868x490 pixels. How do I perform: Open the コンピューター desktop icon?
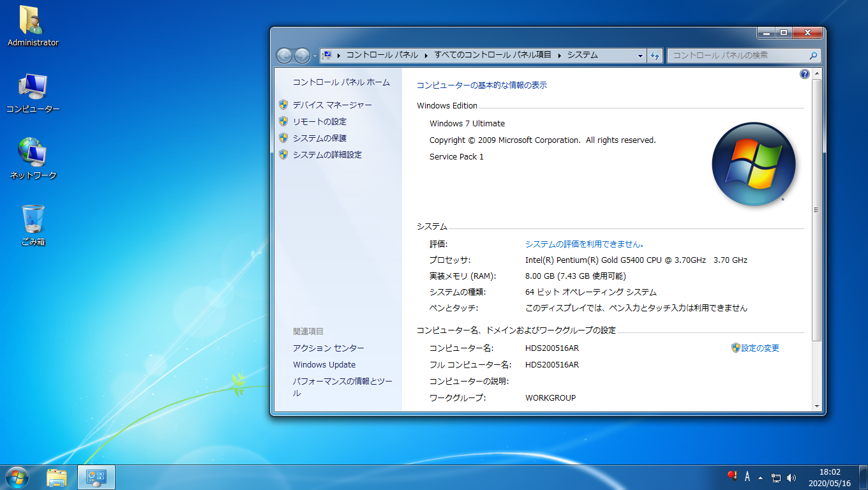coord(33,93)
